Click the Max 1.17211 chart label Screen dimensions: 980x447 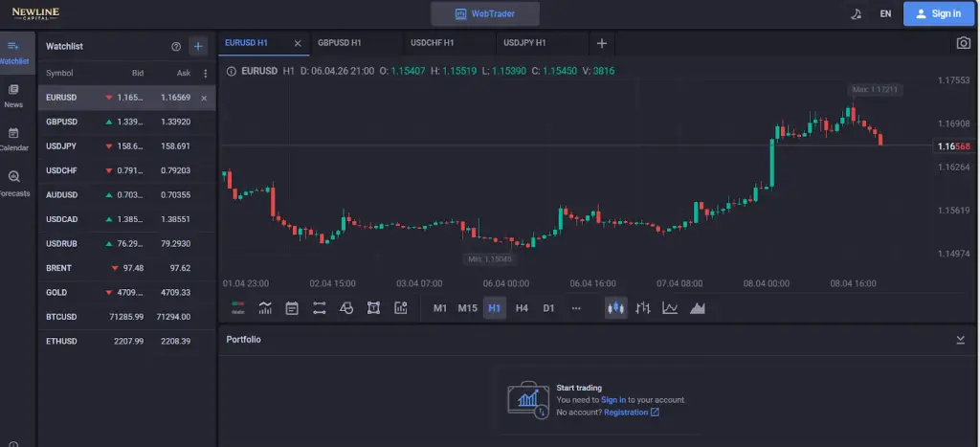pos(875,90)
